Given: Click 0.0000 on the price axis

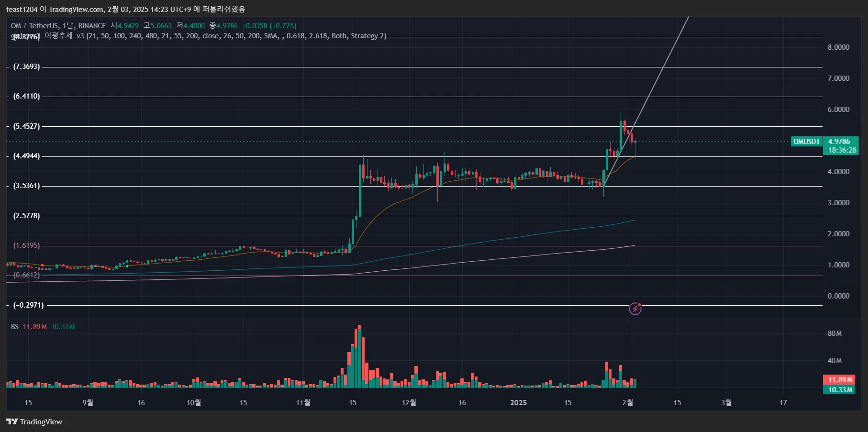Looking at the screenshot, I should click(838, 296).
